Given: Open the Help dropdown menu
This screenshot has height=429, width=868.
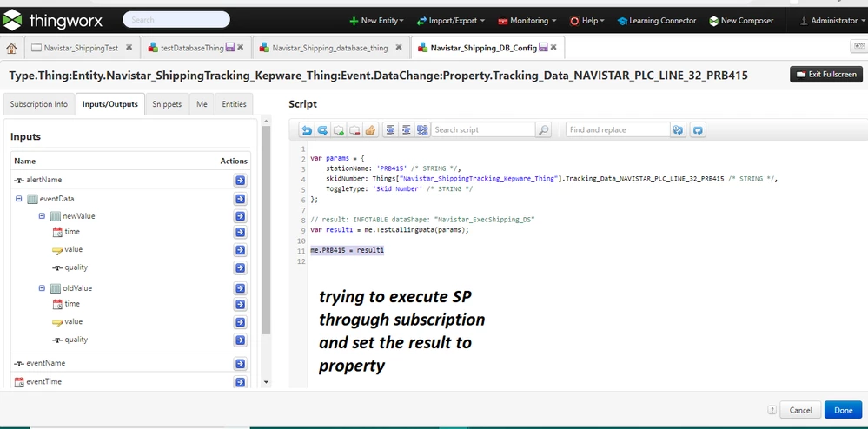Looking at the screenshot, I should click(586, 21).
